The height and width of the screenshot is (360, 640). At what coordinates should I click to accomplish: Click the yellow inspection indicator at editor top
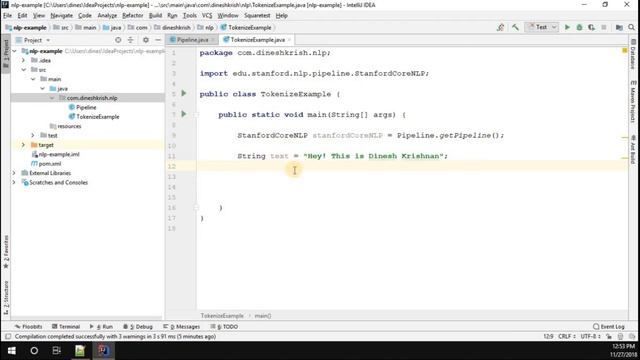pos(624,51)
